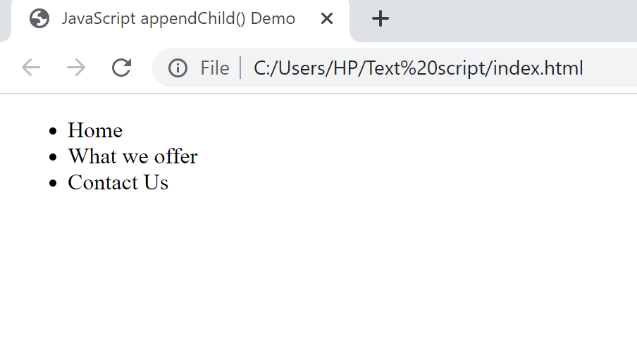
Task: Click the globe favicon on the tab
Action: (x=39, y=19)
